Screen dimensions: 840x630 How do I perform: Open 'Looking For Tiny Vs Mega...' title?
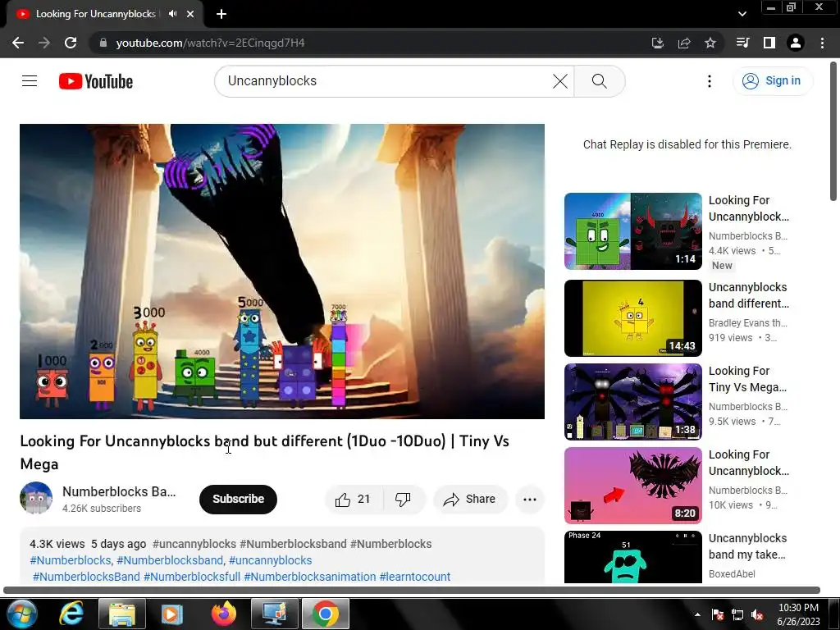(x=747, y=379)
